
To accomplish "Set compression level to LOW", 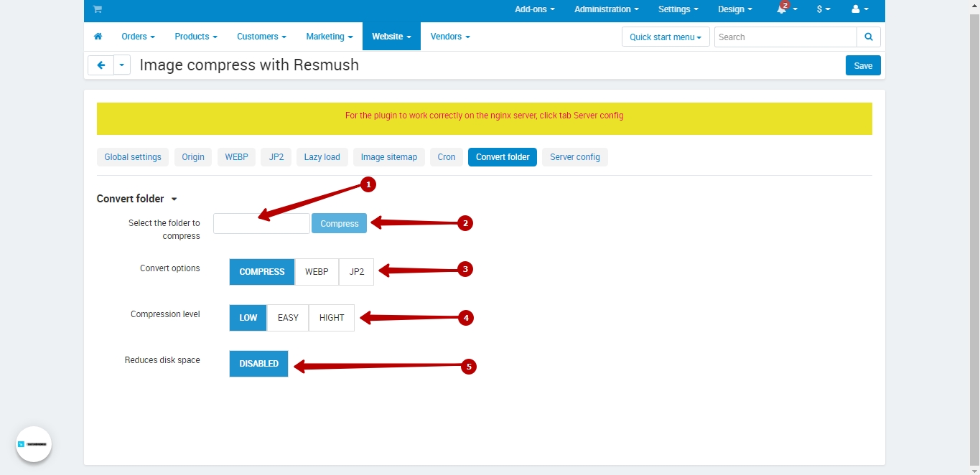I will point(248,318).
